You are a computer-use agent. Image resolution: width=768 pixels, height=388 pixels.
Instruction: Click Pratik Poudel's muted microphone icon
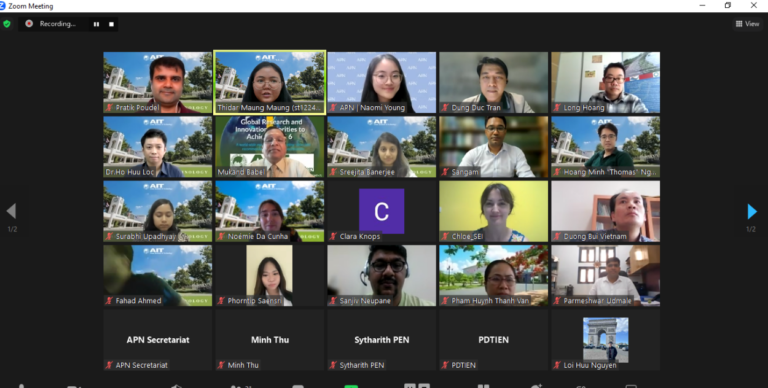[x=109, y=108]
